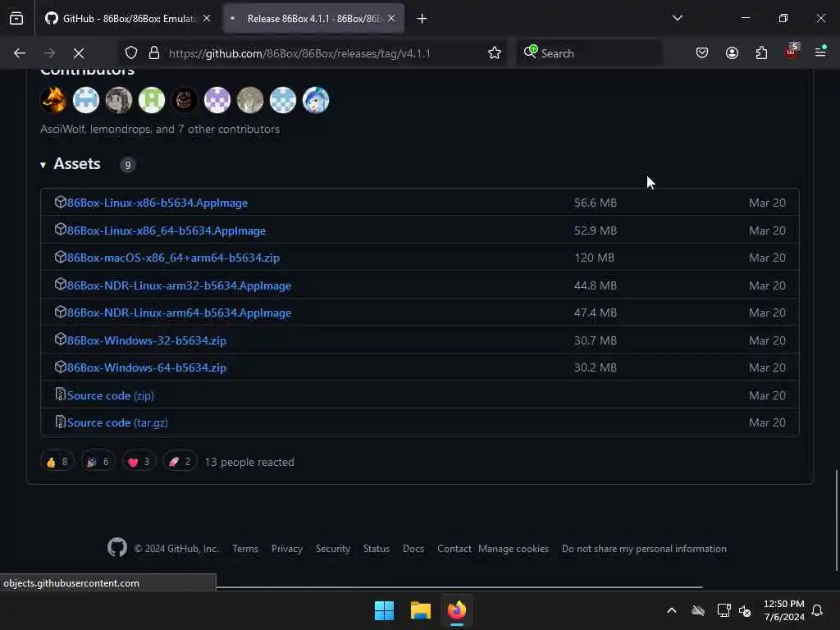
Task: Open the clock showing 12:50 PM
Action: [x=783, y=610]
